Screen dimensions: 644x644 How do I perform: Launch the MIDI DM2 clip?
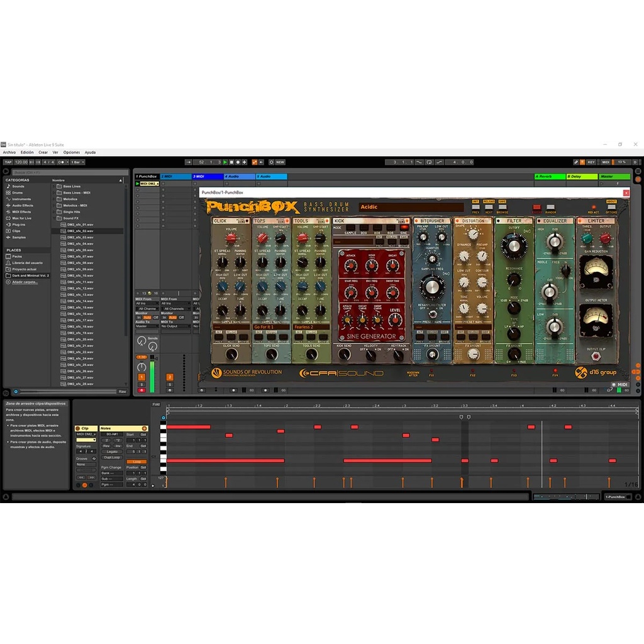138,184
